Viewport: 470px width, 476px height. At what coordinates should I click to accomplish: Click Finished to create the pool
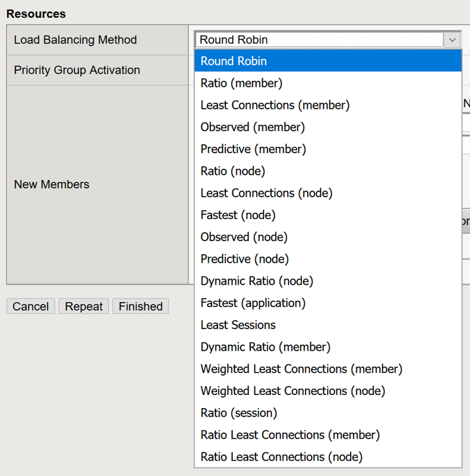click(x=141, y=306)
